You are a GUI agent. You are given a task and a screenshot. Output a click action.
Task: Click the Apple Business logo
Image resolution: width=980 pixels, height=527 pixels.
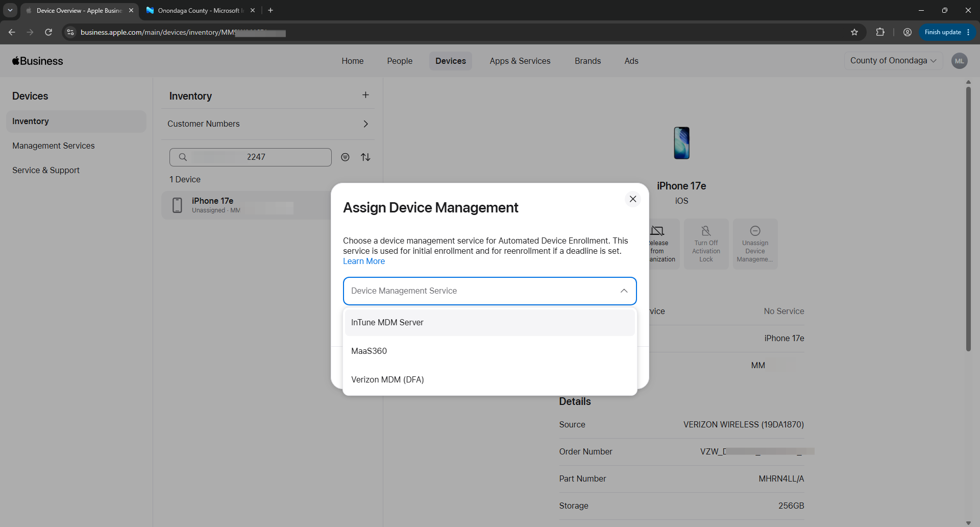38,61
